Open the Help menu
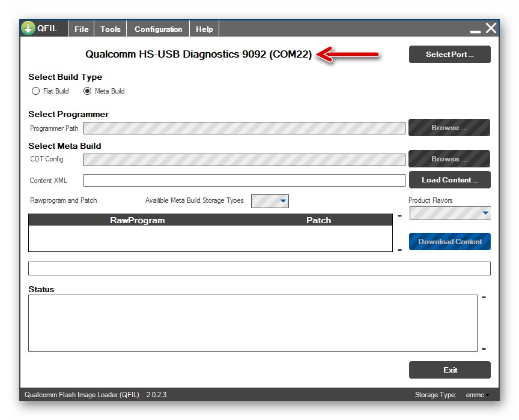The image size is (519, 420). (x=204, y=29)
